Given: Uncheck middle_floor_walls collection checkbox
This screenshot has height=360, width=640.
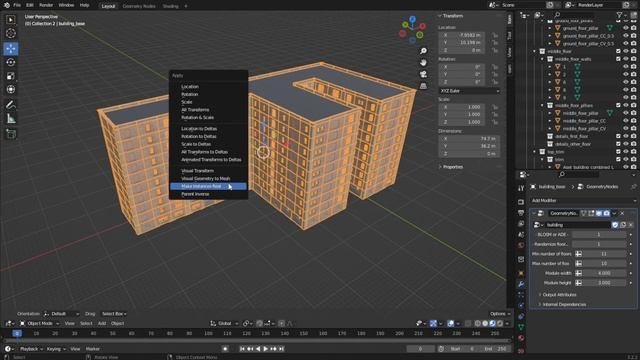Looking at the screenshot, I should (618, 59).
